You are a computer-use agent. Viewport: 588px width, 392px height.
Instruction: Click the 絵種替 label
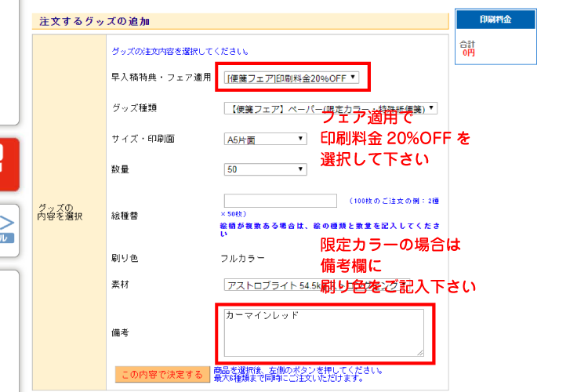(125, 216)
